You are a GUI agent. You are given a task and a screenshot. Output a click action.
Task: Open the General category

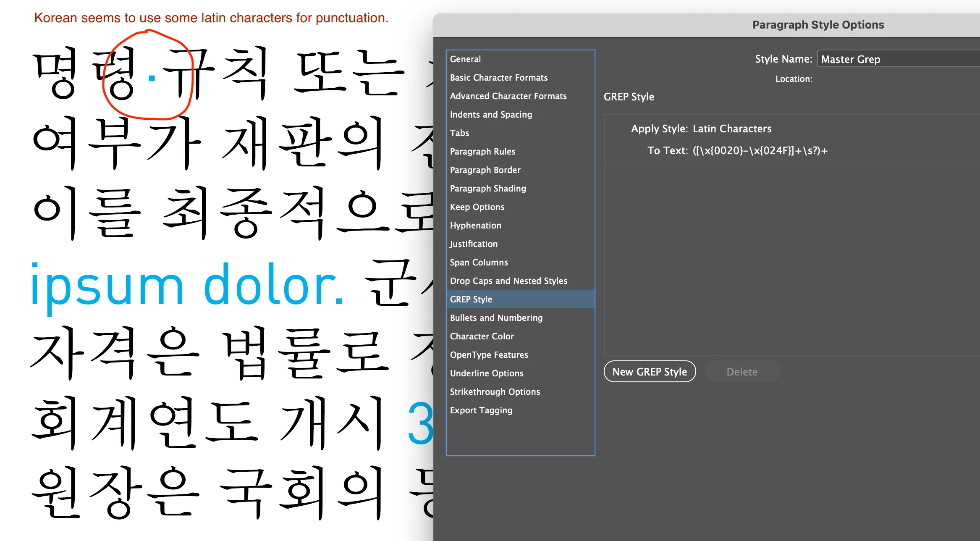(465, 59)
